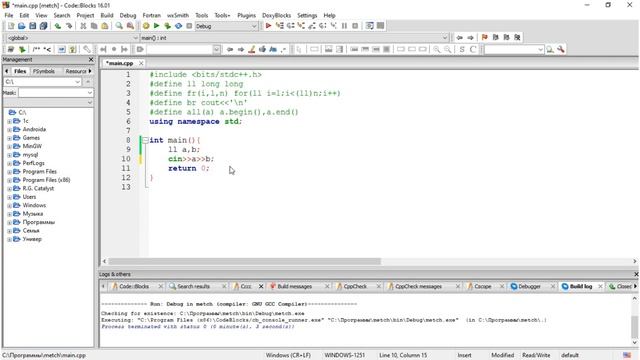Click the S source toolbar icon
This screenshot has width=640, height=360.
point(462,49)
